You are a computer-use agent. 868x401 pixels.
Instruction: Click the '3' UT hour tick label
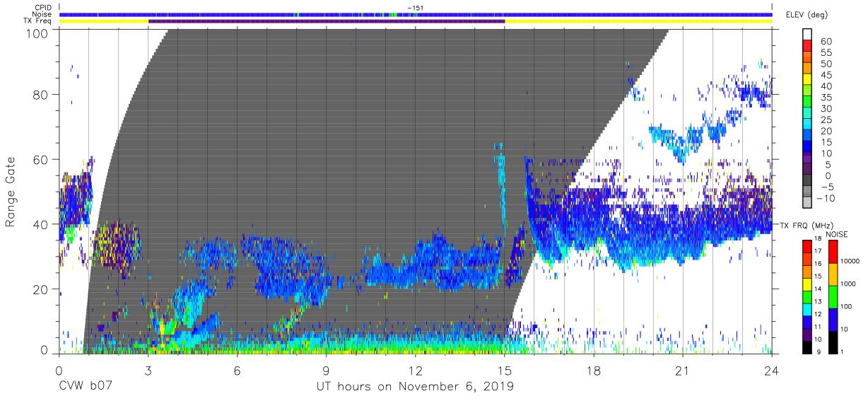point(148,370)
